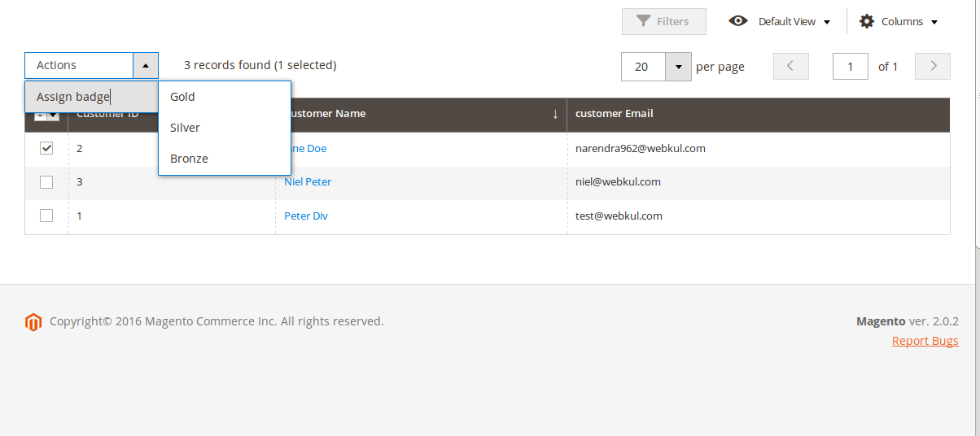This screenshot has height=436, width=980.
Task: Click the Report Bugs link
Action: [x=925, y=341]
